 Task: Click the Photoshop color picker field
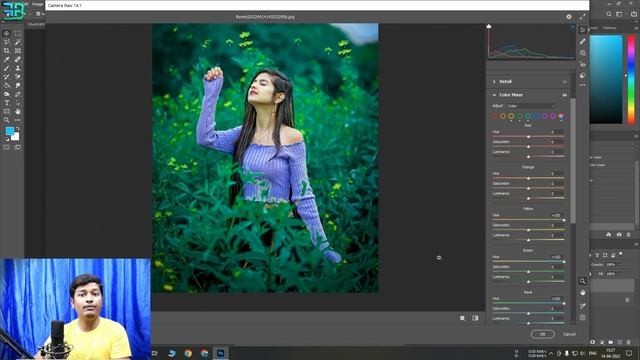(606, 80)
